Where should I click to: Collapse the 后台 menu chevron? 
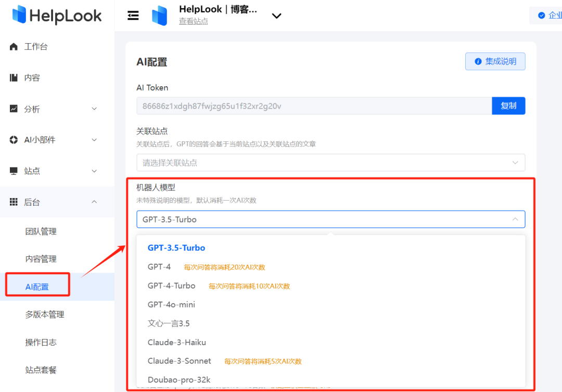pyautogui.click(x=94, y=202)
